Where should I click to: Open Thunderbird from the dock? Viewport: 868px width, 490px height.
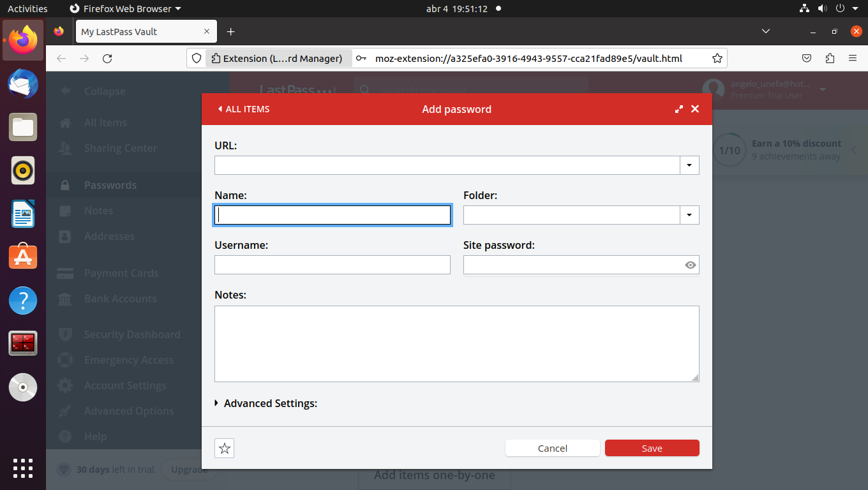[23, 84]
